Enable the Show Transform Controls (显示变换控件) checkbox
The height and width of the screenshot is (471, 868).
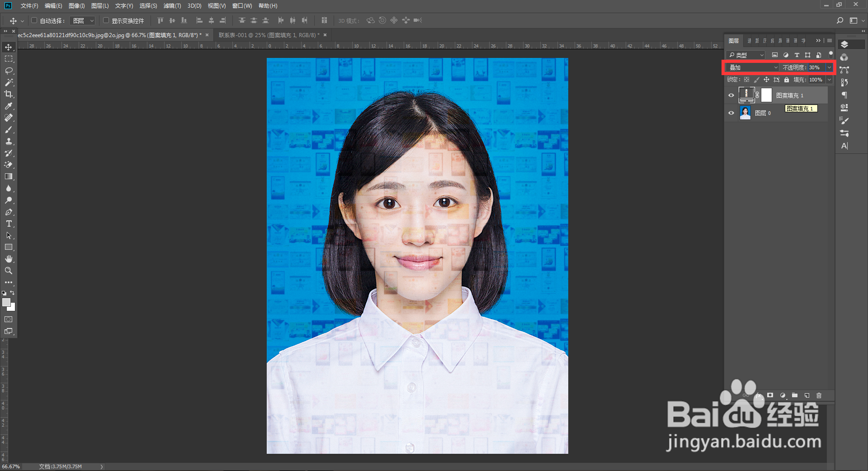click(106, 20)
